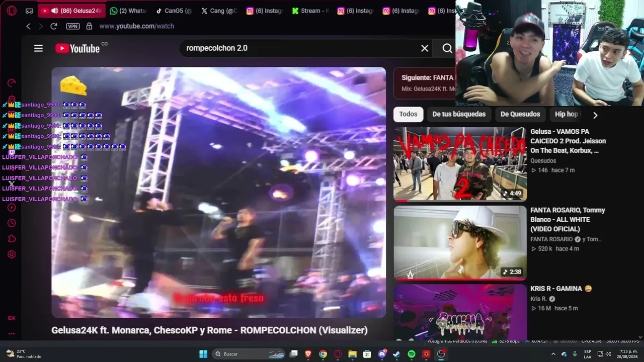Open Gelusa - VAMOS PA CAICEDO 2 title
This screenshot has height=362, width=644.
click(x=568, y=141)
